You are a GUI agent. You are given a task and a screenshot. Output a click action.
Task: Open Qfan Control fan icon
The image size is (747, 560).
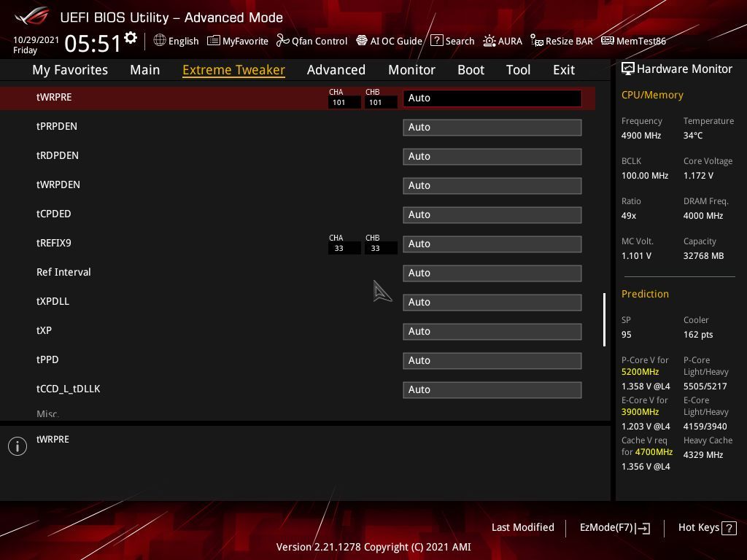click(282, 41)
